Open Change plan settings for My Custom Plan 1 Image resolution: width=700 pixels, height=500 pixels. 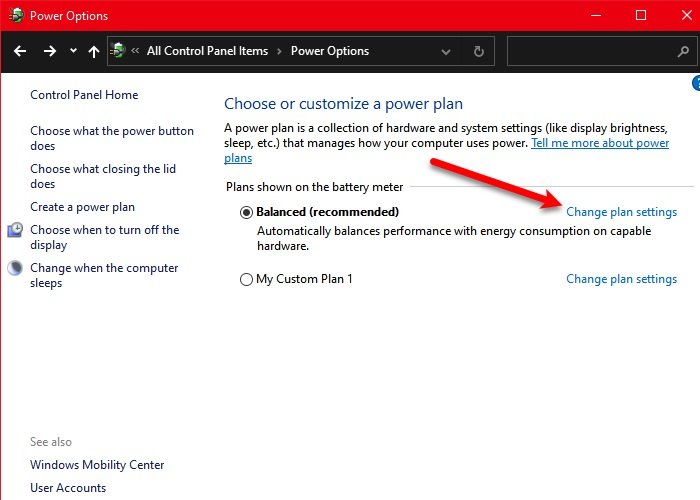pos(621,279)
